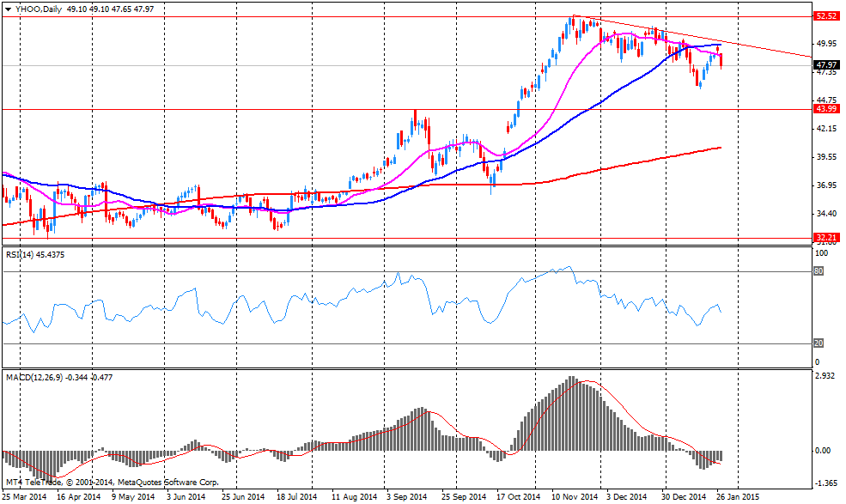Image resolution: width=846 pixels, height=504 pixels.
Task: Click the 3 Dec 2014 date label
Action: click(626, 496)
